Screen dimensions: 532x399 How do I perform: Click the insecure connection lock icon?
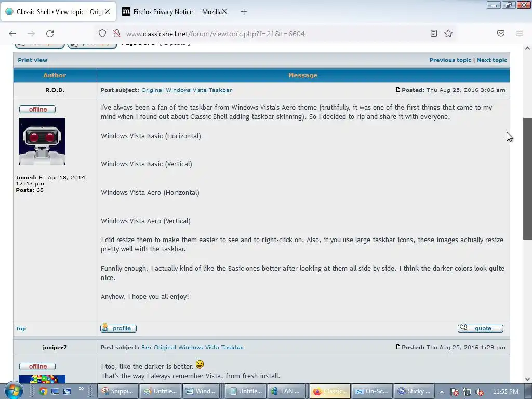117,34
